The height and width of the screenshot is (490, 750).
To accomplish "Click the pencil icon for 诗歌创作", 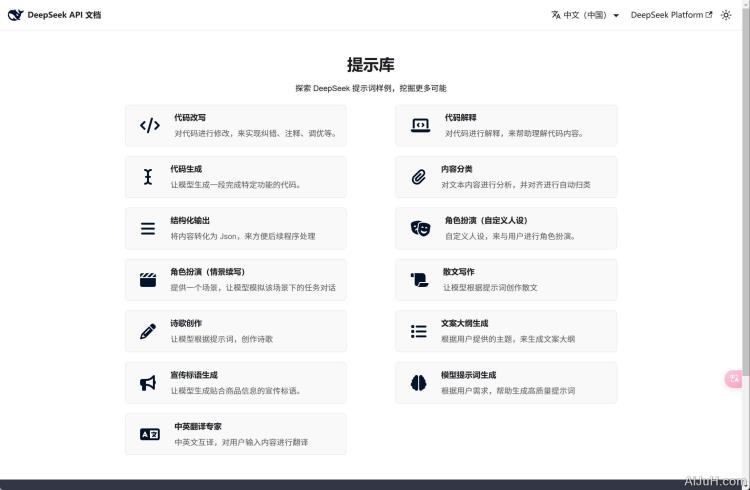I will (148, 331).
